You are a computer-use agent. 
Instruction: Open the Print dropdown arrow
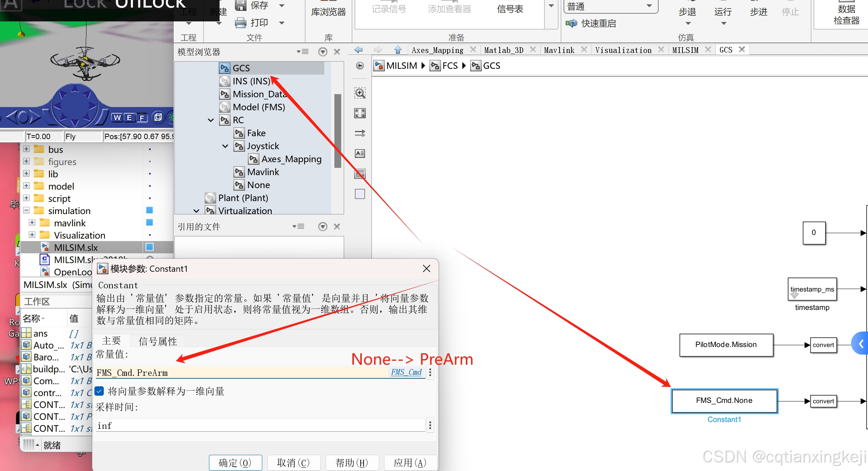coord(282,23)
